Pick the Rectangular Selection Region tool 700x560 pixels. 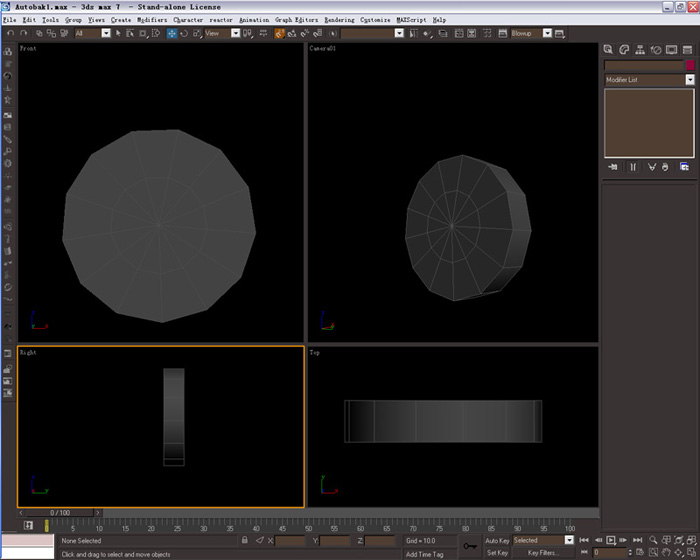pos(143,33)
